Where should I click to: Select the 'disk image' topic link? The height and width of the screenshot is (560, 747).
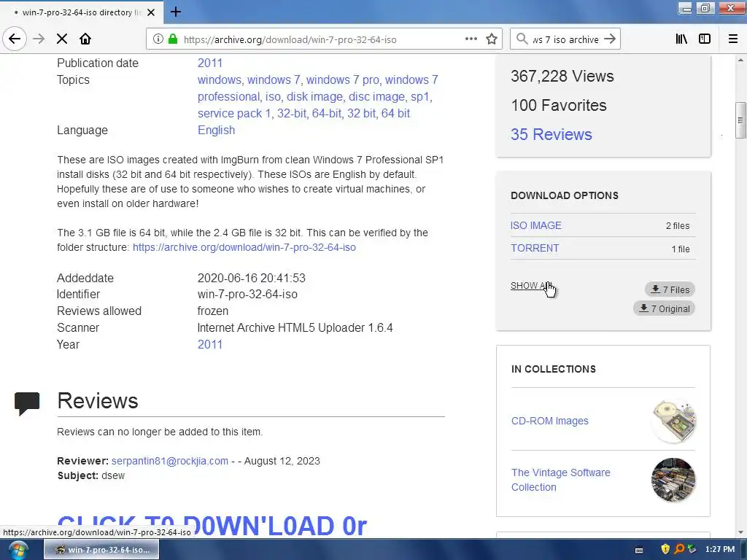tap(314, 97)
